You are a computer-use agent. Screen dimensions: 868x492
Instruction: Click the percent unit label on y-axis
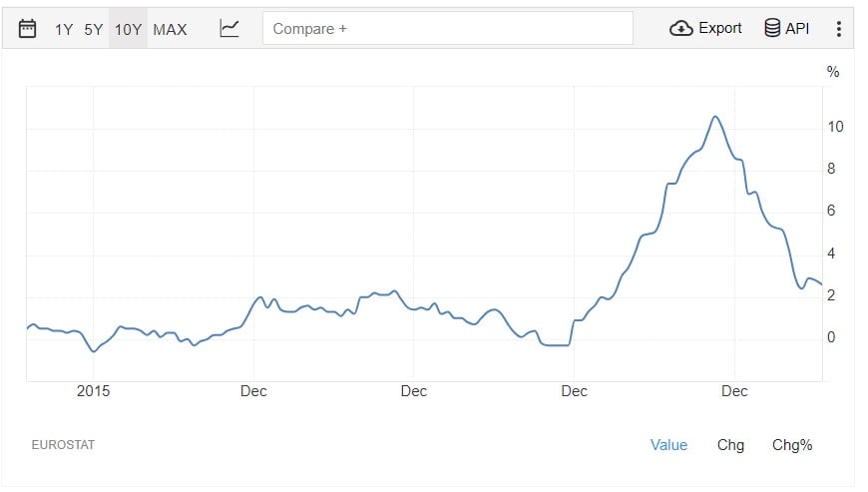pyautogui.click(x=833, y=72)
